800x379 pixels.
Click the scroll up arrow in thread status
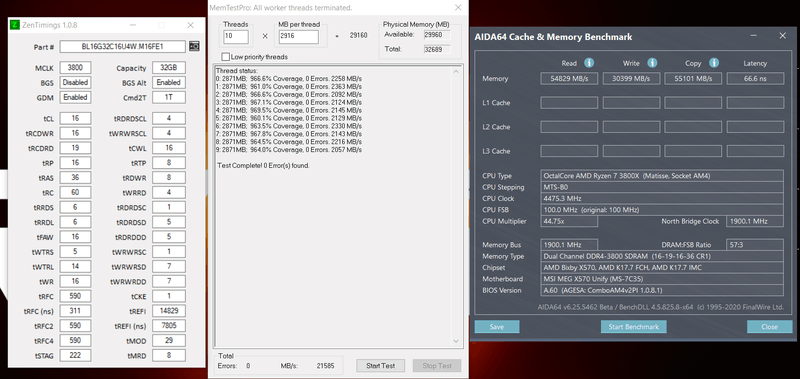point(456,70)
